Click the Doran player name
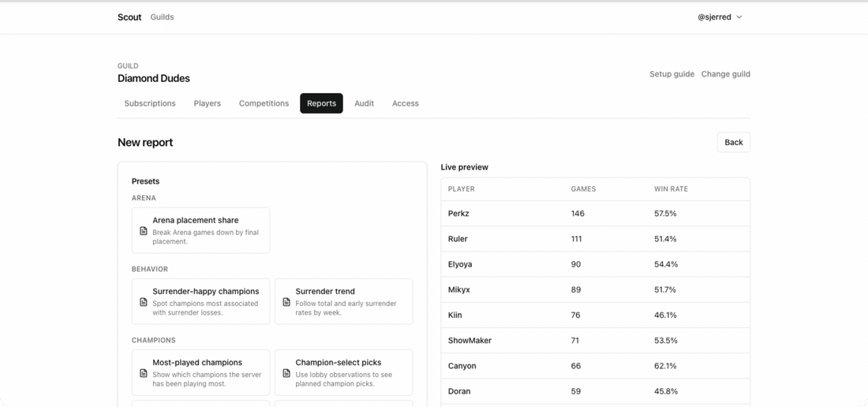Viewport: 868px width, 407px height. pyautogui.click(x=459, y=391)
